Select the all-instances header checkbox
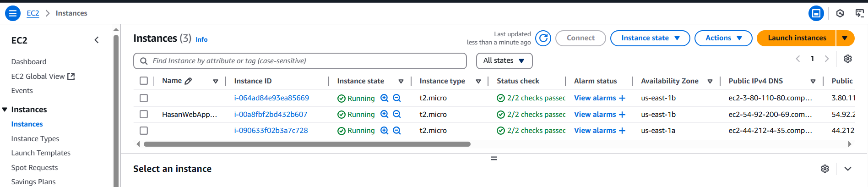 coord(144,81)
